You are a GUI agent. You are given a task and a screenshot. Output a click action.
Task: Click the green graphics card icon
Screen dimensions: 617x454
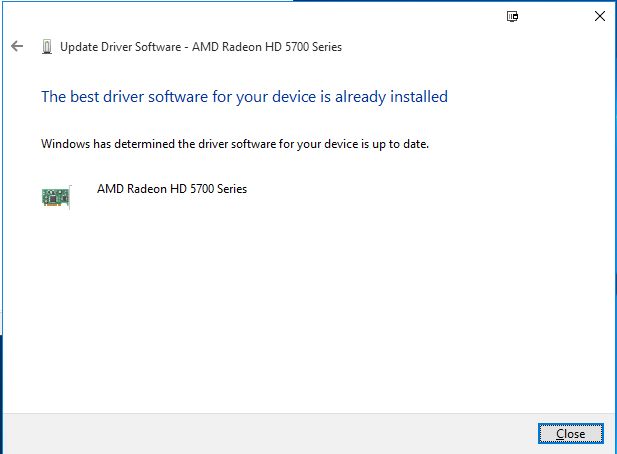tap(56, 197)
